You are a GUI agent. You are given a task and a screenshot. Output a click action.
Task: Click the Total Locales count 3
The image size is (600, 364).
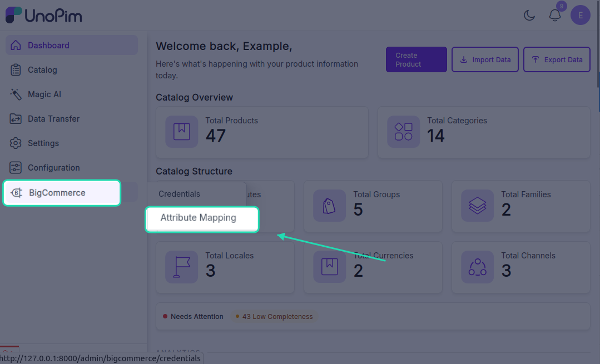pos(210,271)
